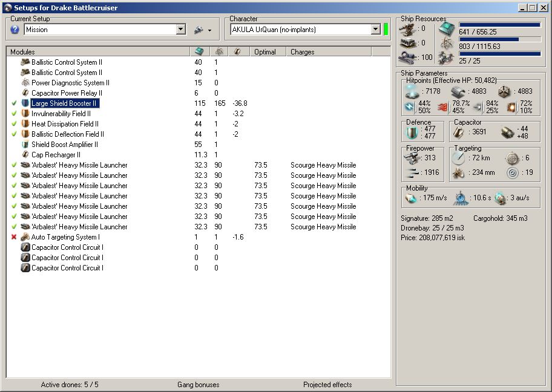552x392 pixels.
Task: Click the shield hitpoints icon 7178
Action: point(412,92)
